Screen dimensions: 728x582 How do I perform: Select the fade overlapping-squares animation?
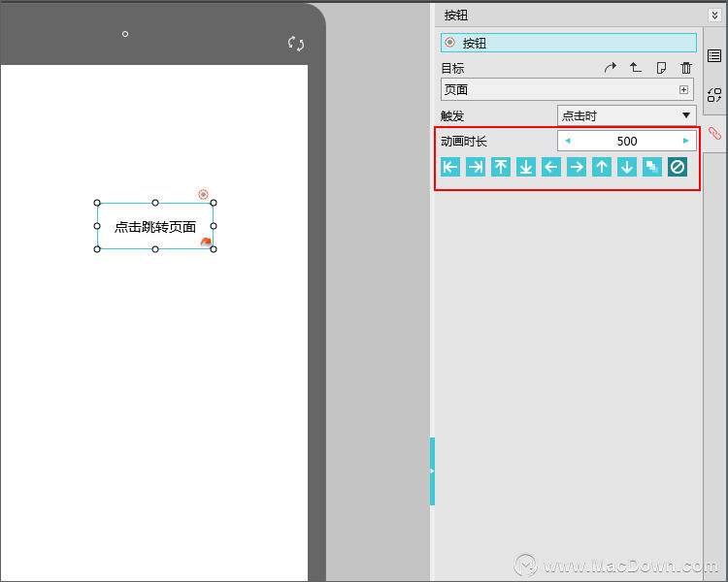pyautogui.click(x=652, y=167)
